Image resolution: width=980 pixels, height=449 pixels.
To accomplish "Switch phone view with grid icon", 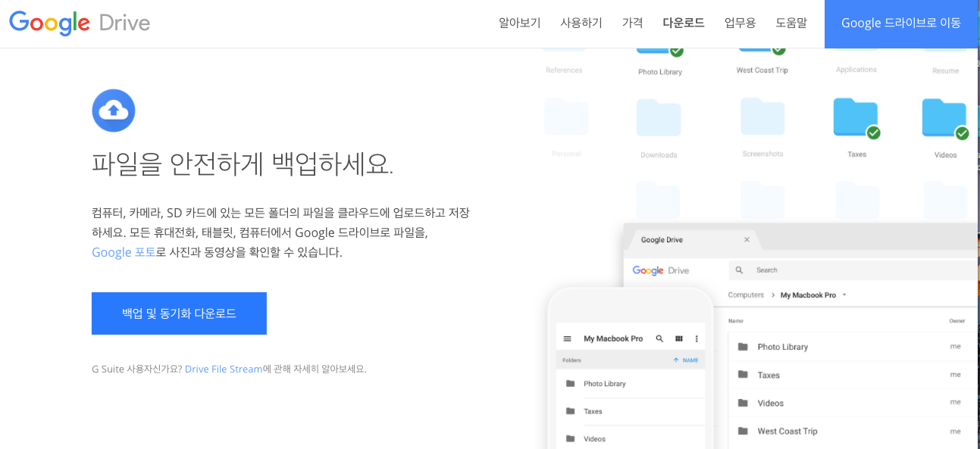I will 679,338.
